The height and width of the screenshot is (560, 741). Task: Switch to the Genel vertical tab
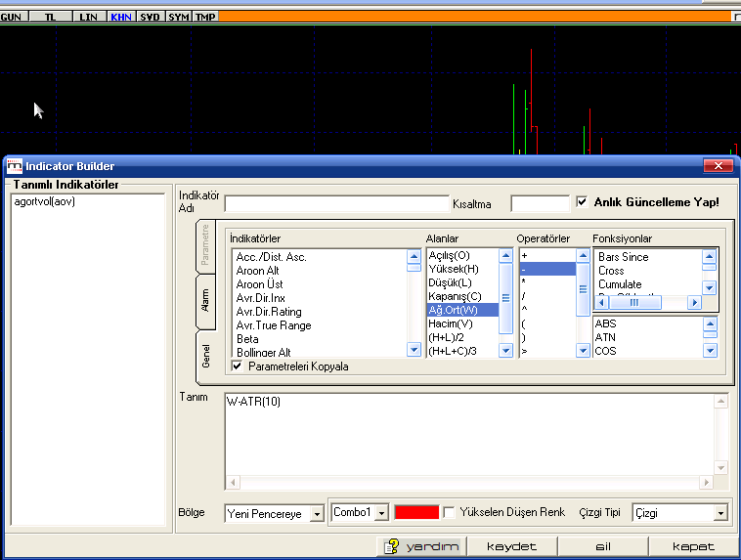pyautogui.click(x=206, y=356)
